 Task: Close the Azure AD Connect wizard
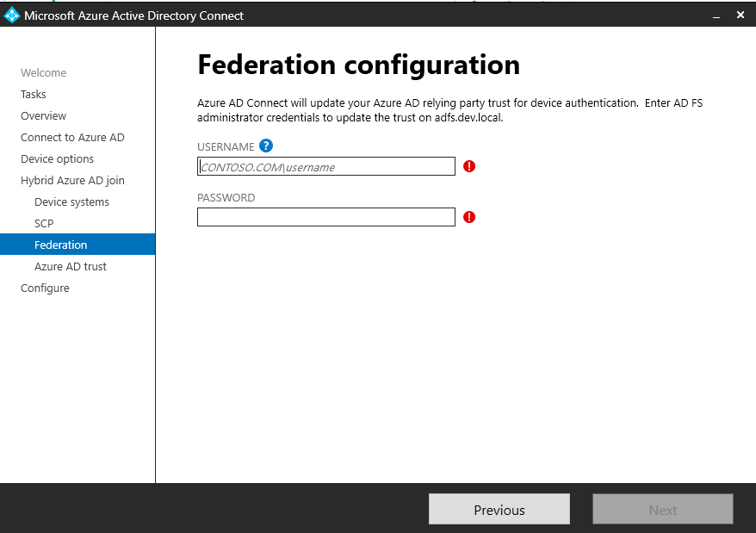pyautogui.click(x=740, y=15)
